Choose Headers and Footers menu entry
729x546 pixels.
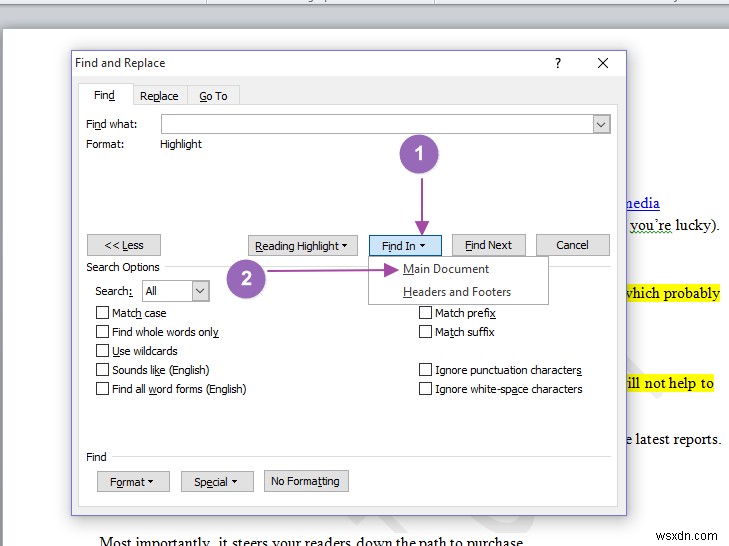458,292
